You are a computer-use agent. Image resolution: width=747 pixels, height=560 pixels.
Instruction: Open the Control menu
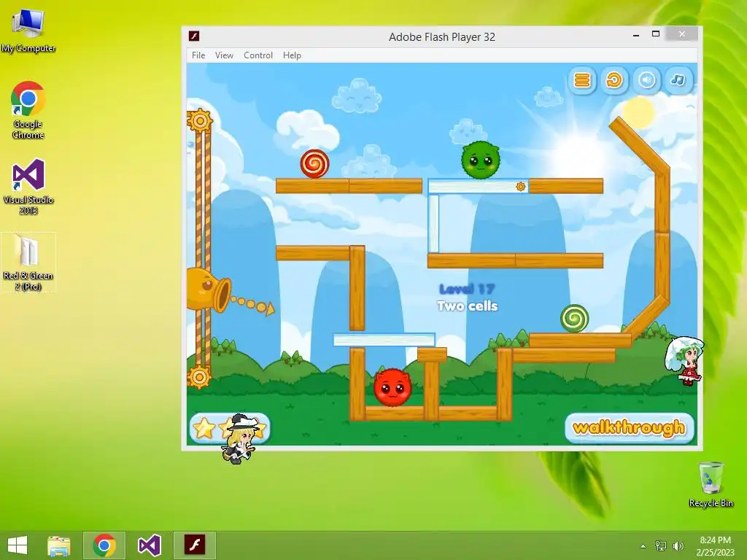(x=258, y=55)
